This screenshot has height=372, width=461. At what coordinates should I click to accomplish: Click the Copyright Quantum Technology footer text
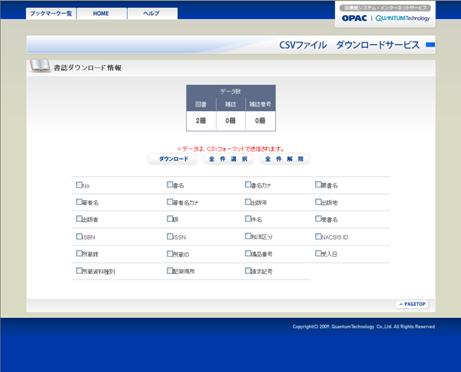364,327
